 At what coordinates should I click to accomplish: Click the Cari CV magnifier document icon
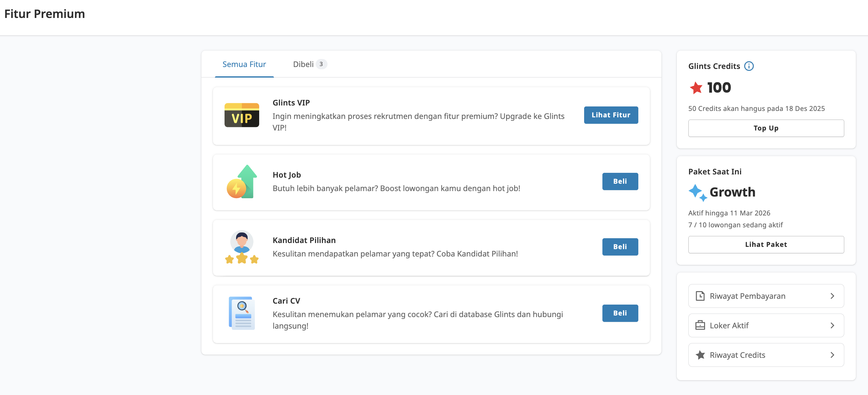pos(241,313)
